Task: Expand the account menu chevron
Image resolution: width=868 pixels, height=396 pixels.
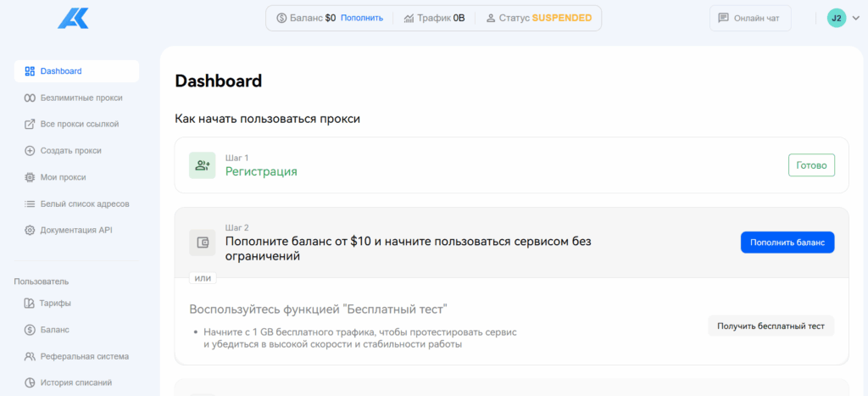Action: (x=856, y=19)
